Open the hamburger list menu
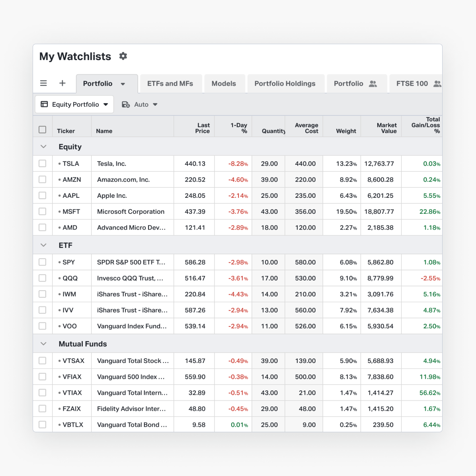The height and width of the screenshot is (476, 476). coord(43,83)
